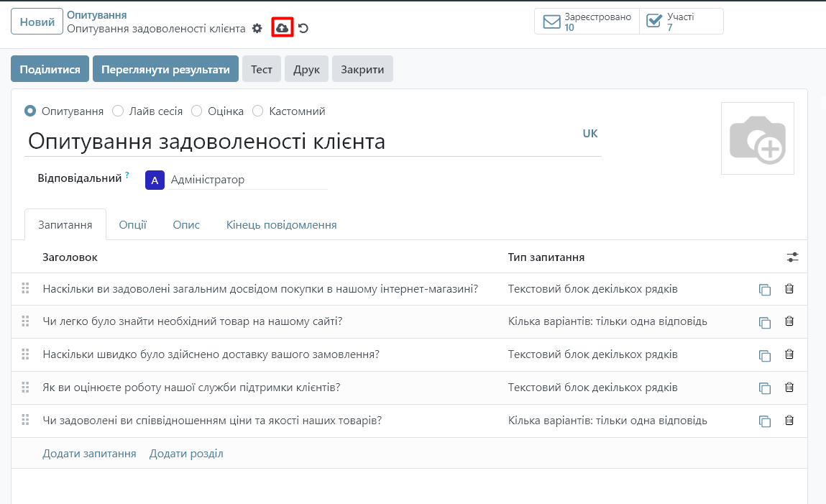The height and width of the screenshot is (504, 826).
Task: Click the UK language translation selector
Action: click(x=589, y=134)
